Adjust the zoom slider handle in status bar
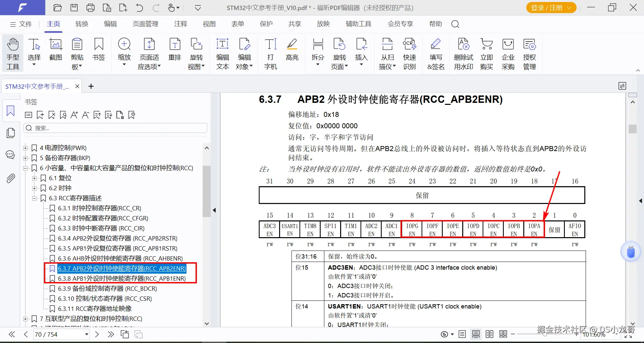This screenshot has width=644, height=343. 545,334
